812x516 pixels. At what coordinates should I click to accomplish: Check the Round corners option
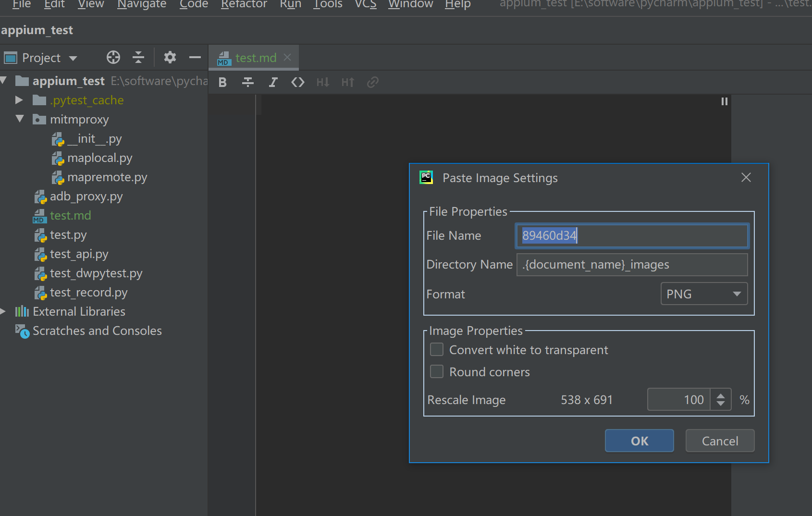(x=437, y=372)
